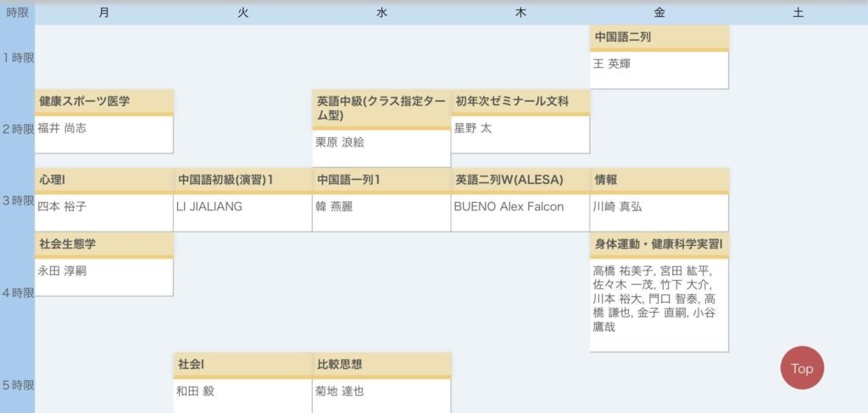Click the red Top button
Viewport: 868px width, 413px height.
pyautogui.click(x=801, y=368)
